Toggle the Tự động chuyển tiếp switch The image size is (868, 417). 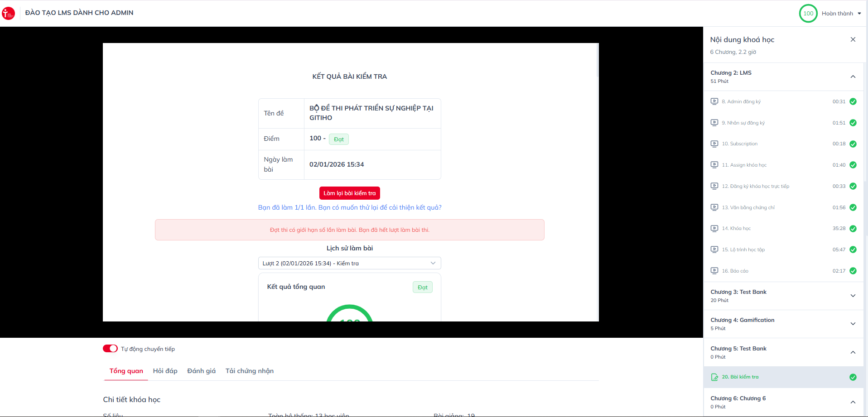pyautogui.click(x=110, y=349)
